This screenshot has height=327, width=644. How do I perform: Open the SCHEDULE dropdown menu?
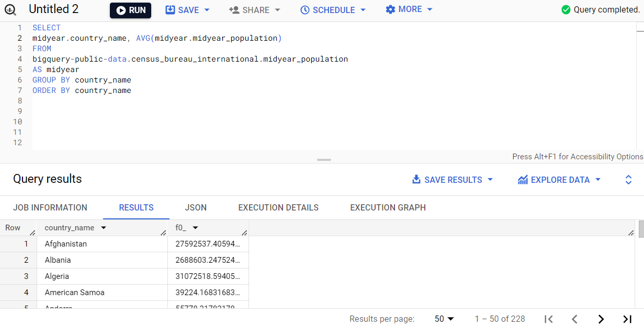point(333,10)
